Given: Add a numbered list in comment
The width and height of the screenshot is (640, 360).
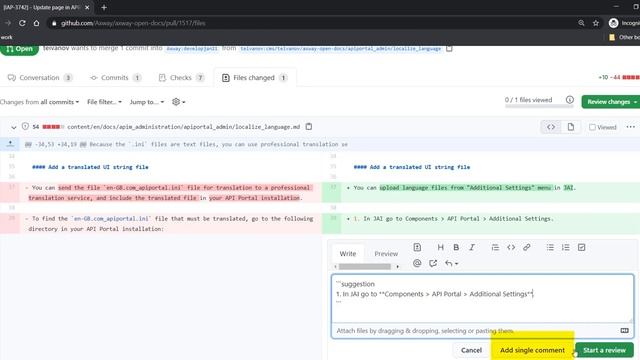Looking at the screenshot, I should (x=566, y=247).
